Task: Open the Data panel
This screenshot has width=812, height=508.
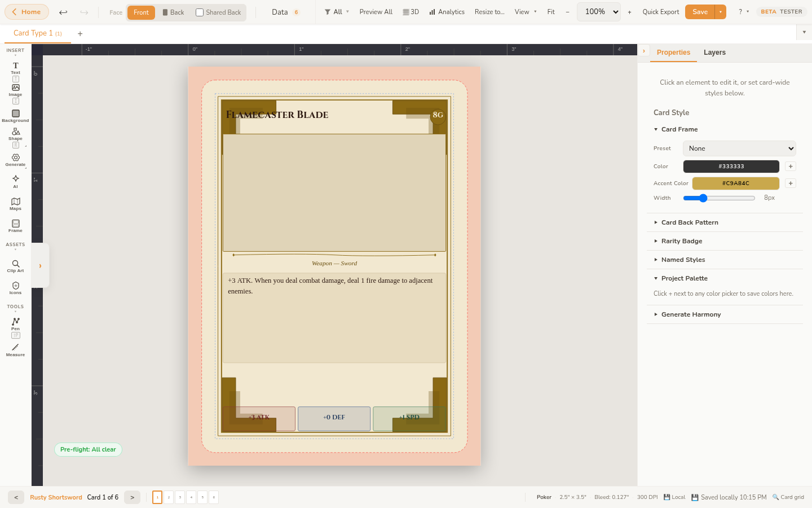Action: tap(285, 12)
